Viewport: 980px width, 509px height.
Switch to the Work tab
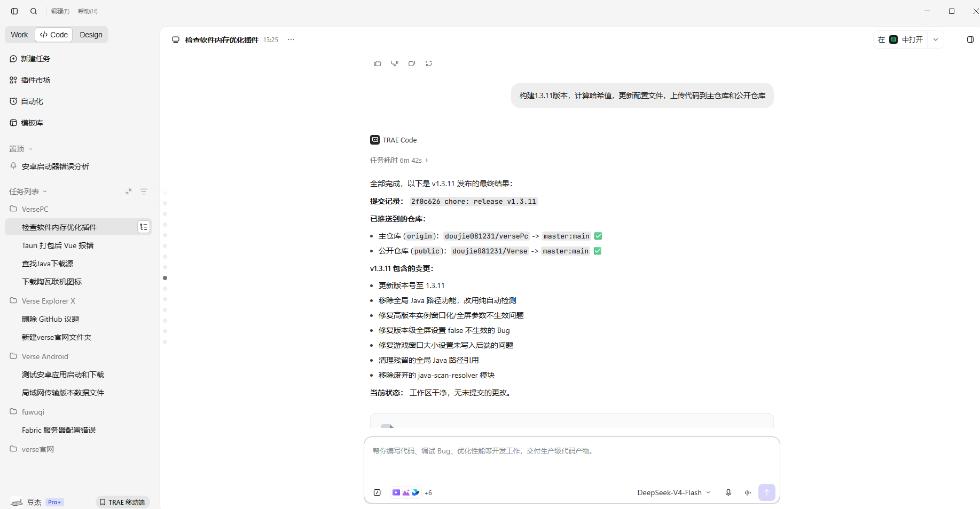[19, 35]
